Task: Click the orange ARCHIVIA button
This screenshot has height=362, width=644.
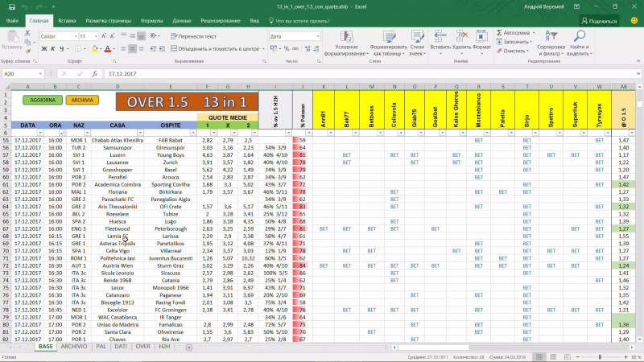Action: pos(82,100)
